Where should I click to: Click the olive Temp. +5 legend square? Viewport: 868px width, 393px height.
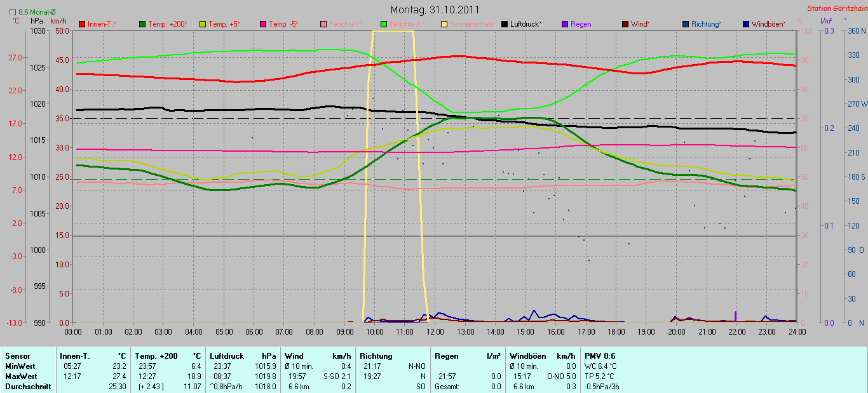(x=203, y=24)
